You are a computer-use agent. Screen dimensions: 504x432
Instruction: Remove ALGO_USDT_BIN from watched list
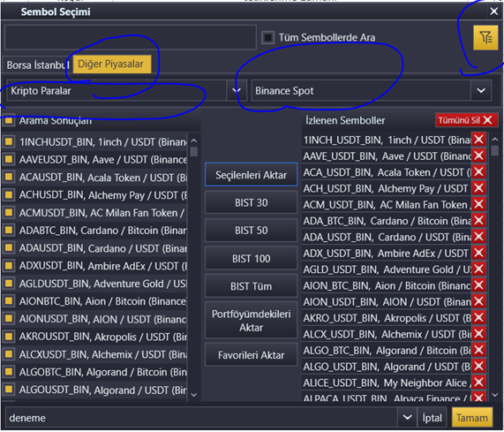pyautogui.click(x=478, y=366)
